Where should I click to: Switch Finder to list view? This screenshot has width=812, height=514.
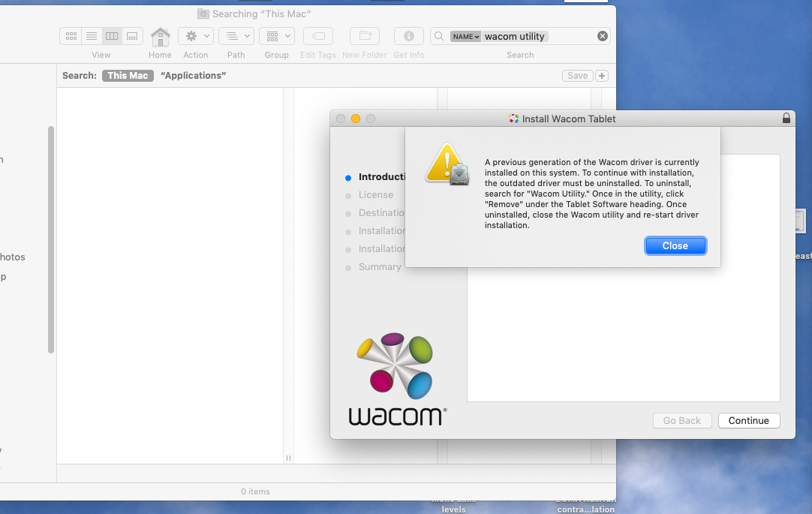[x=91, y=36]
